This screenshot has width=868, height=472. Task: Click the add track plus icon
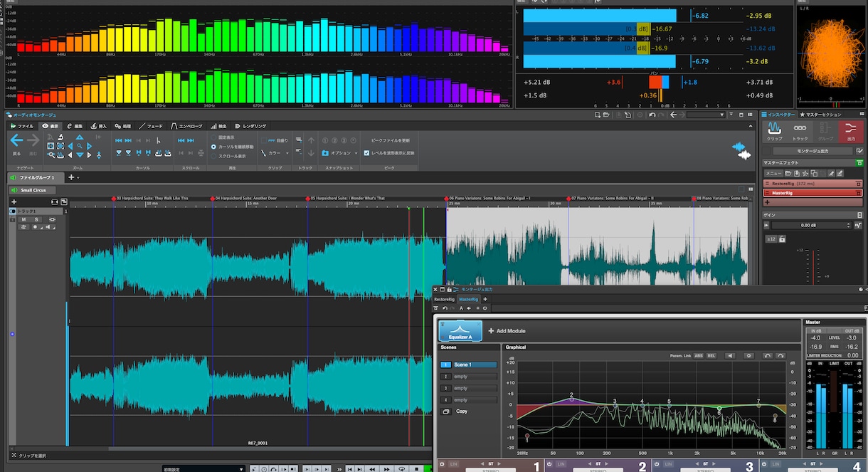click(14, 201)
